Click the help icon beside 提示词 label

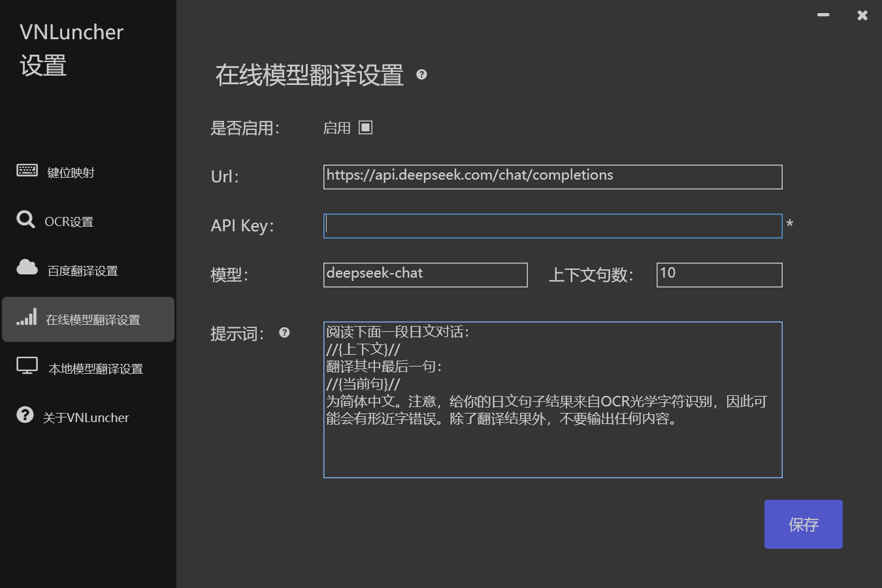pyautogui.click(x=284, y=333)
